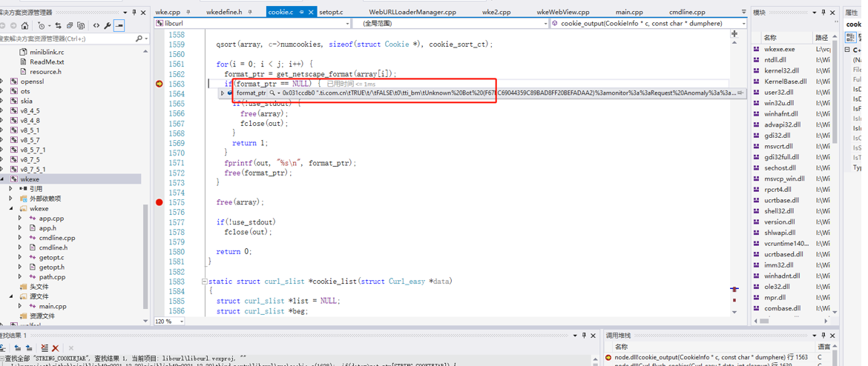Screen dimensions: 868x366
Task: Expand the format_ptr data tip
Action: pos(223,93)
